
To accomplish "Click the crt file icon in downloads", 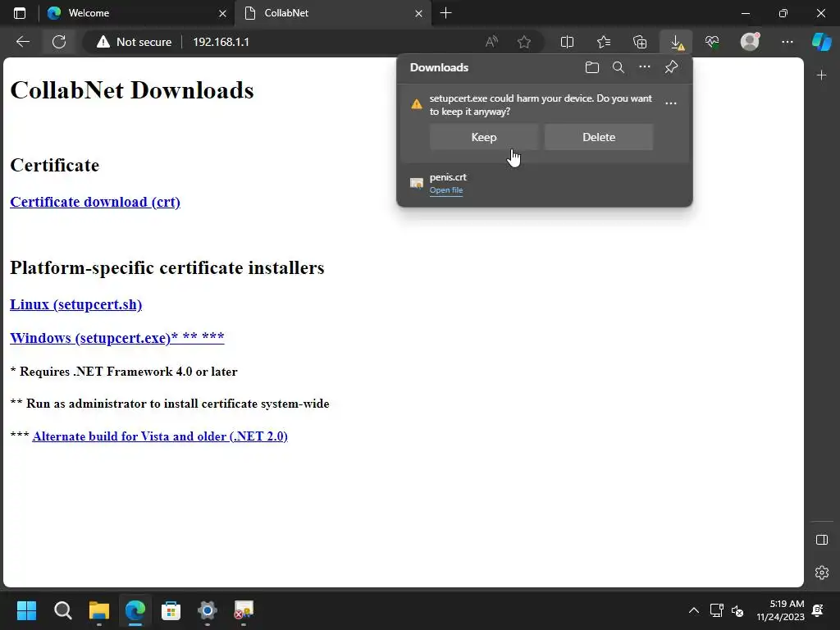I will click(416, 183).
